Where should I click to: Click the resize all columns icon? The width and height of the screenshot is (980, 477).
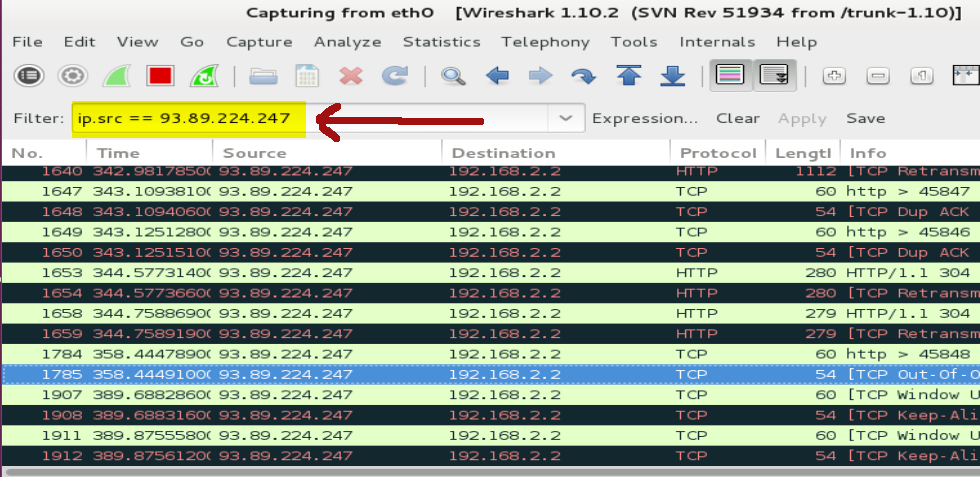pyautogui.click(x=966, y=76)
